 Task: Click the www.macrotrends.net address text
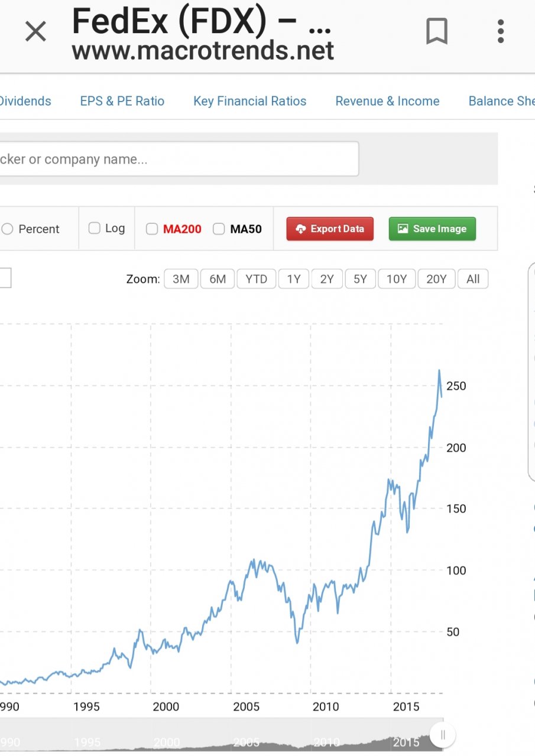(203, 50)
